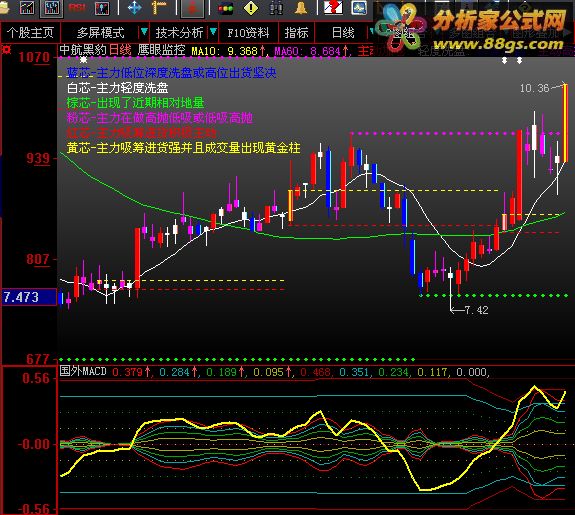Click the 国外MACD indicator label
Screen dimensions: 575x515
[83, 372]
